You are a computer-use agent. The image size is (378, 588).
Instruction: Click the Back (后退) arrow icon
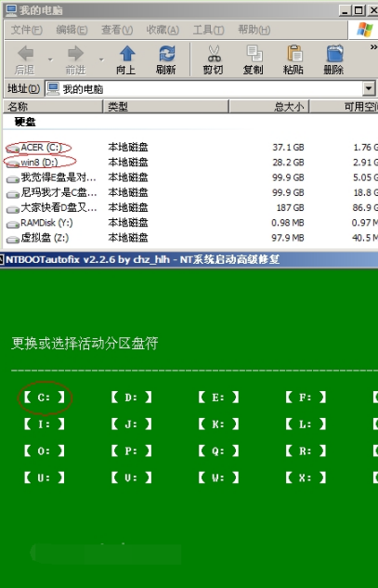click(25, 54)
